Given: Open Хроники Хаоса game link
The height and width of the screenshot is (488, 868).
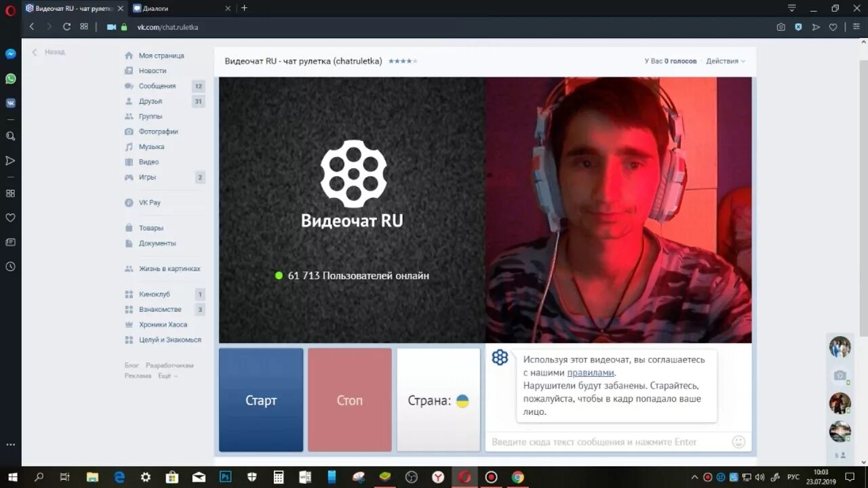Looking at the screenshot, I should coord(163,325).
